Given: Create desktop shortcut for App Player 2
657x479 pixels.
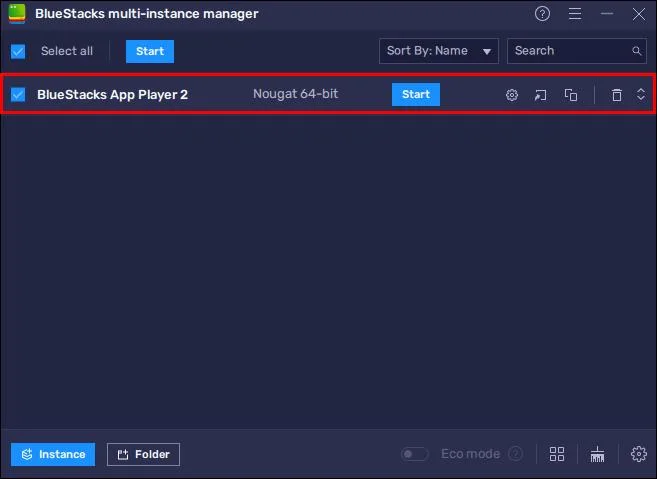Looking at the screenshot, I should coord(541,95).
